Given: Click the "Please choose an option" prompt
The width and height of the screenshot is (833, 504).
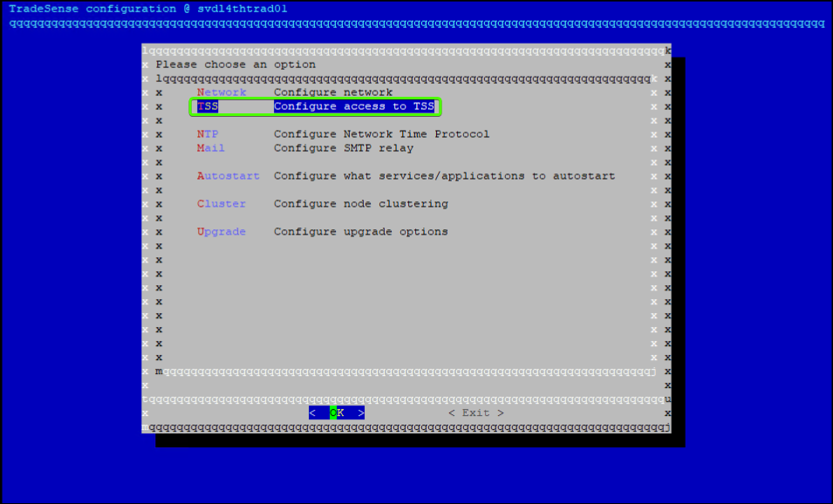Looking at the screenshot, I should (236, 65).
